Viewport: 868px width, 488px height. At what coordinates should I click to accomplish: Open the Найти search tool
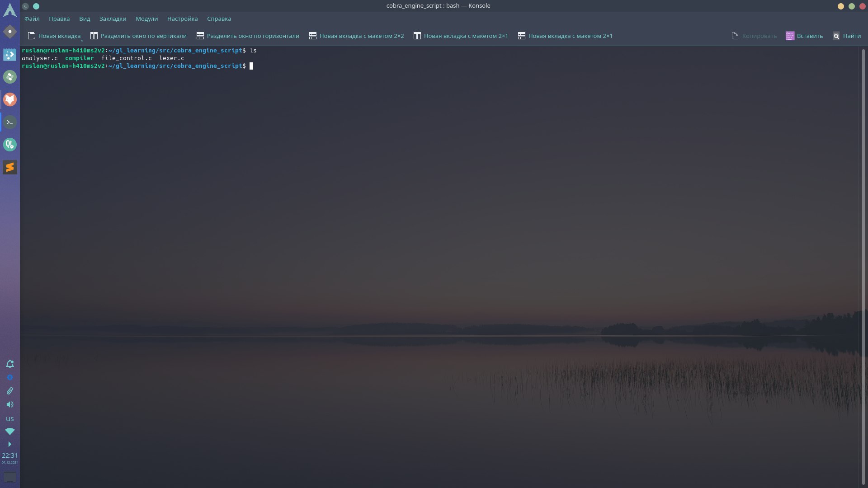click(847, 36)
